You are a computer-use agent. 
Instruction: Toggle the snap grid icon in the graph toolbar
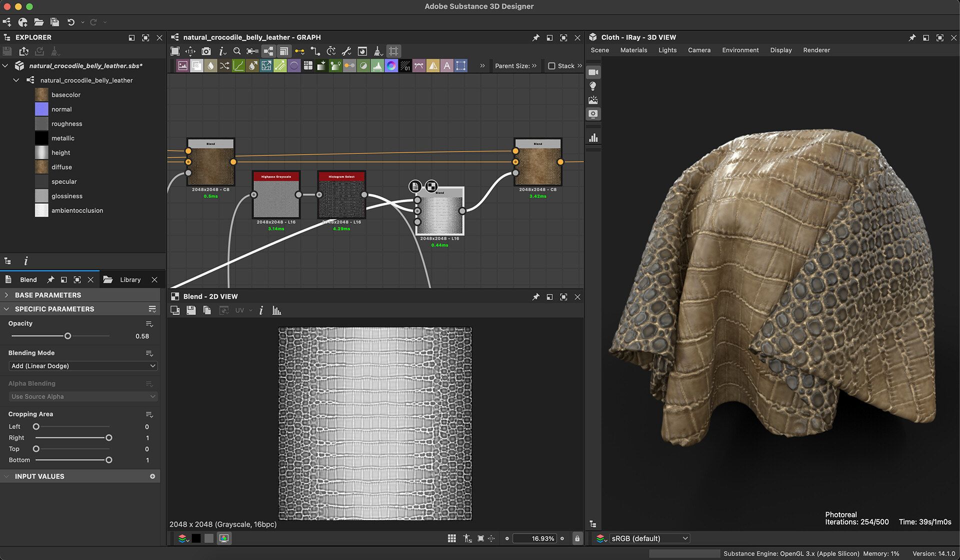(x=393, y=50)
